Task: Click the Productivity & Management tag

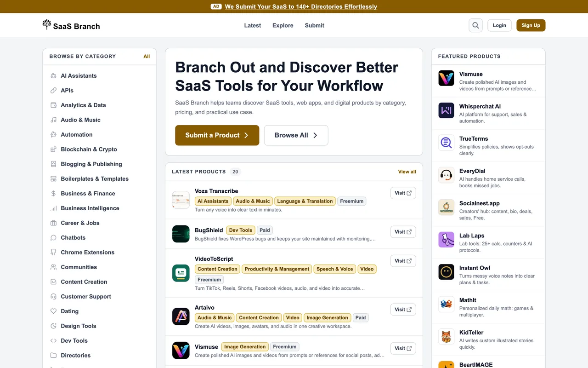Action: 277,269
